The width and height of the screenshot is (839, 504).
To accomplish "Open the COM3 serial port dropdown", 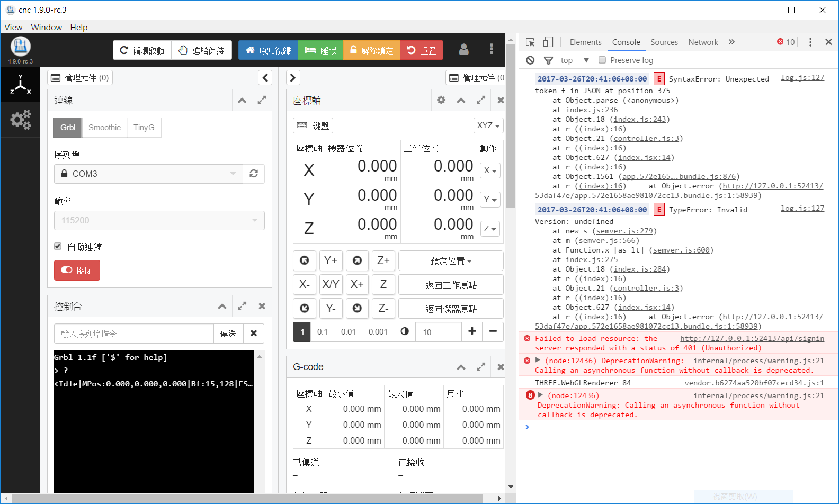I will click(x=148, y=174).
